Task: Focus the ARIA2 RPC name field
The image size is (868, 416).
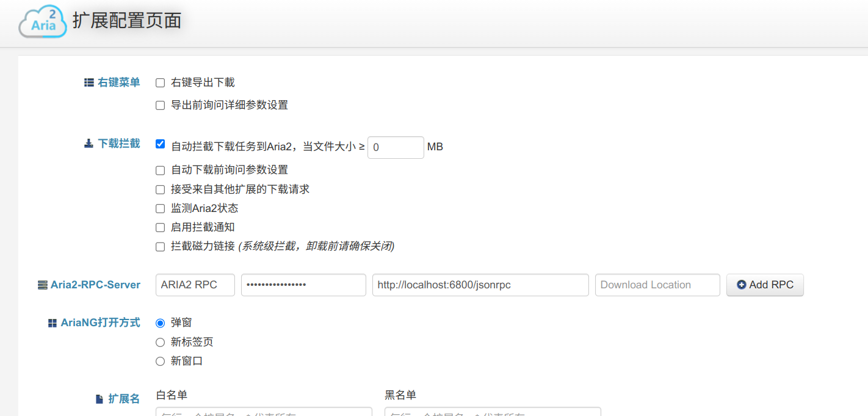Action: pos(195,285)
